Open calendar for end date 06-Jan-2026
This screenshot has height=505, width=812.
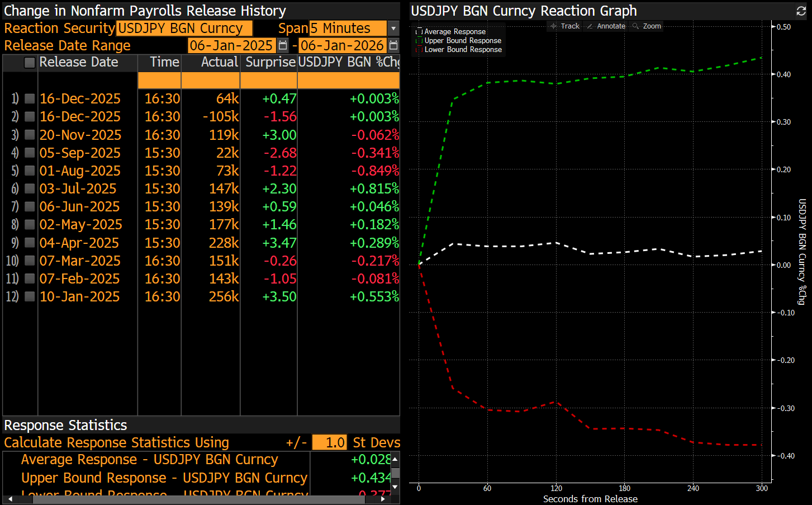[393, 45]
